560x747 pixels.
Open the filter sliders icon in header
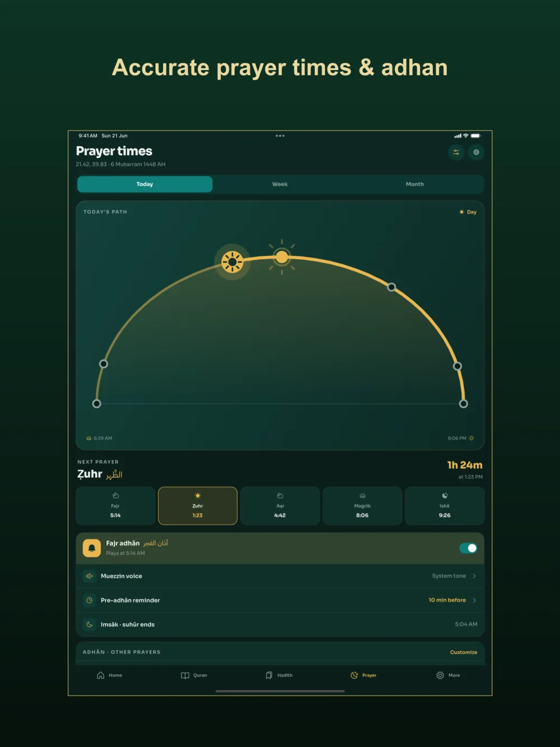click(x=456, y=152)
